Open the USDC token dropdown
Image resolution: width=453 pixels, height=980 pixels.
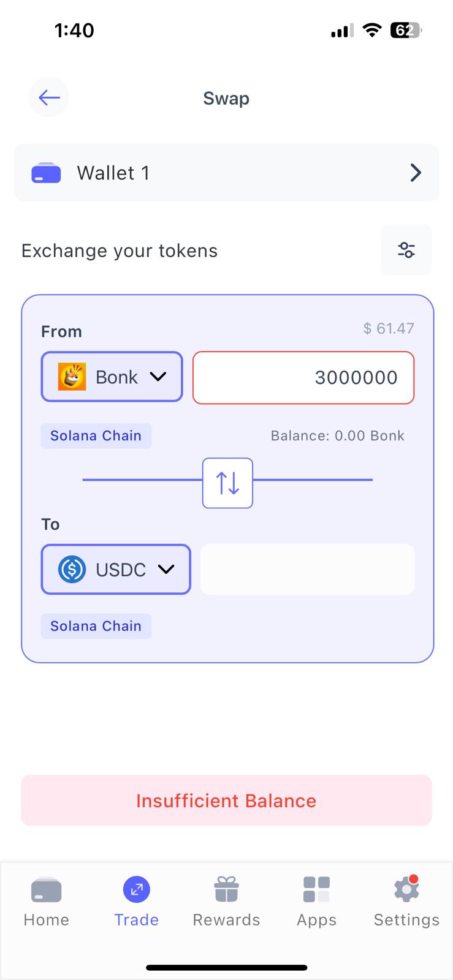pos(166,569)
